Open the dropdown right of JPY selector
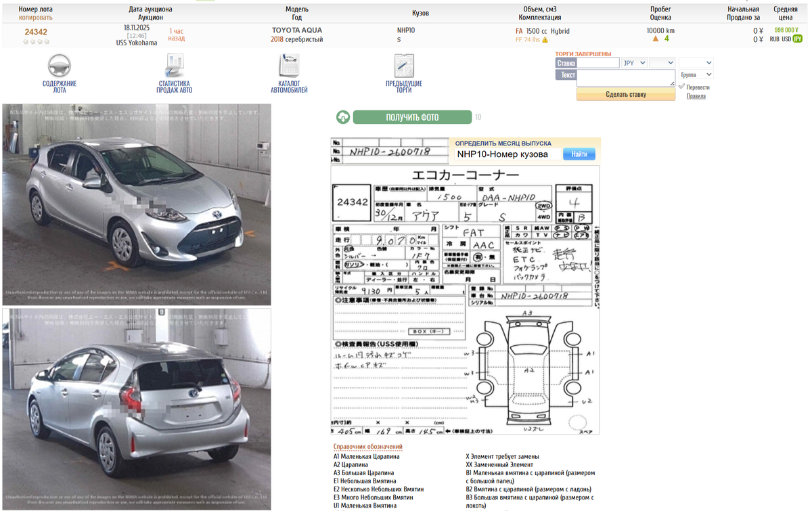Screen dimensions: 812x511 [662, 63]
